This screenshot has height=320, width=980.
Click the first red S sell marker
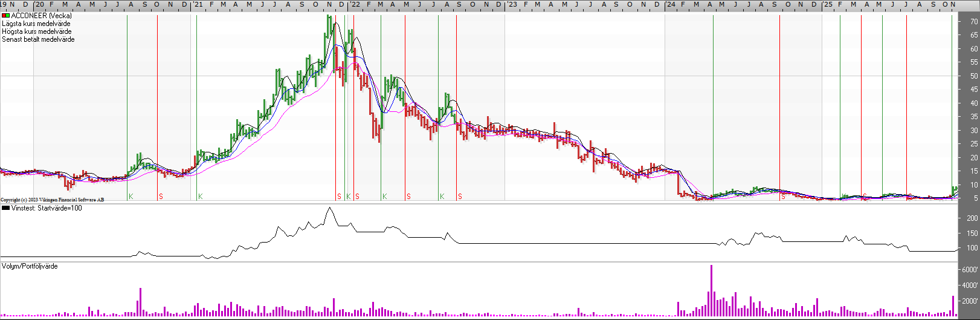pyautogui.click(x=161, y=197)
